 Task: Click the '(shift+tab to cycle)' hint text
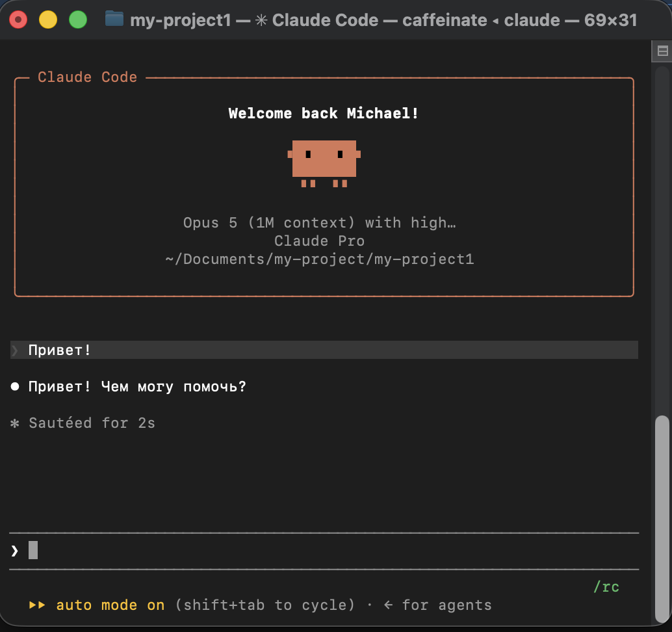coord(265,605)
